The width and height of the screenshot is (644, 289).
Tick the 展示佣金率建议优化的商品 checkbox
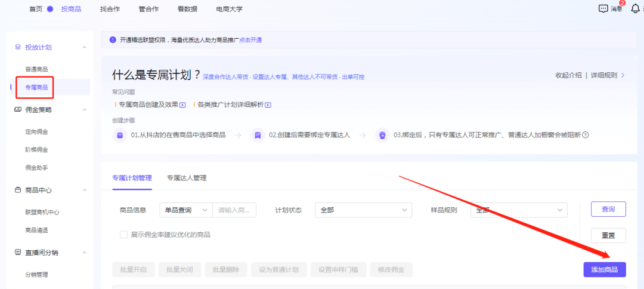[x=123, y=235]
